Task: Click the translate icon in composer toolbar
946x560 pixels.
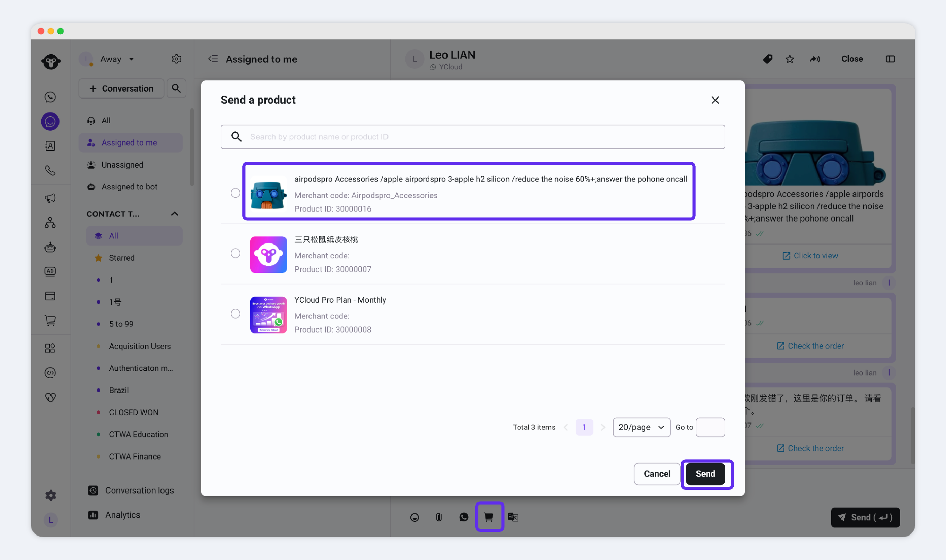Action: point(512,517)
